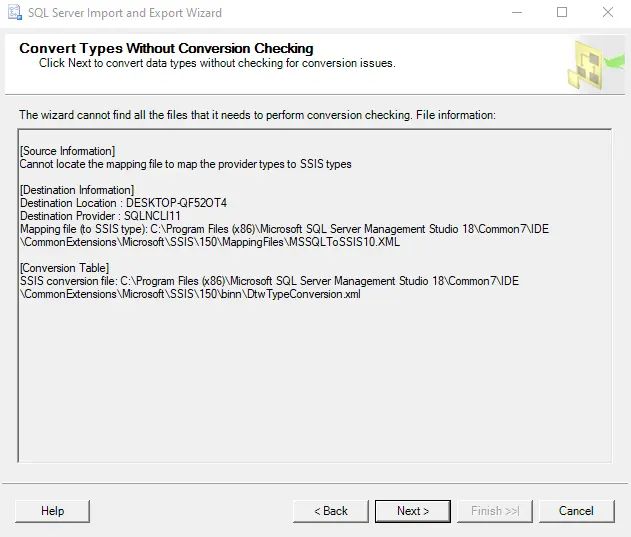Minimize the wizard window

[517, 12]
